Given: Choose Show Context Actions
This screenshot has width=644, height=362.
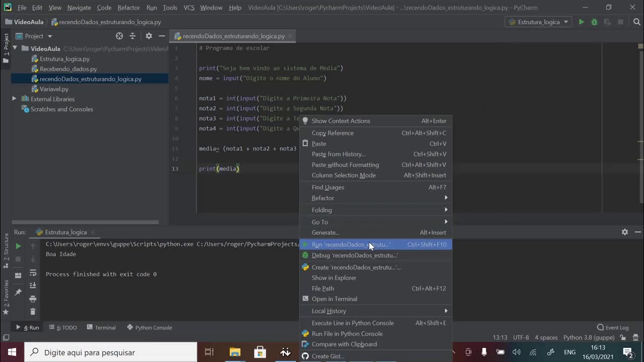Looking at the screenshot, I should pos(376,121).
